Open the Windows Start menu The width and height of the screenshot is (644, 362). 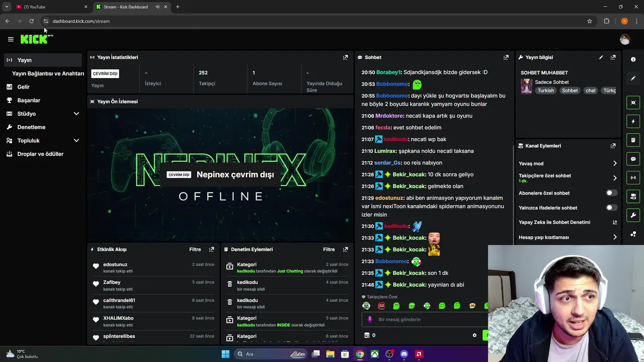pos(225,354)
